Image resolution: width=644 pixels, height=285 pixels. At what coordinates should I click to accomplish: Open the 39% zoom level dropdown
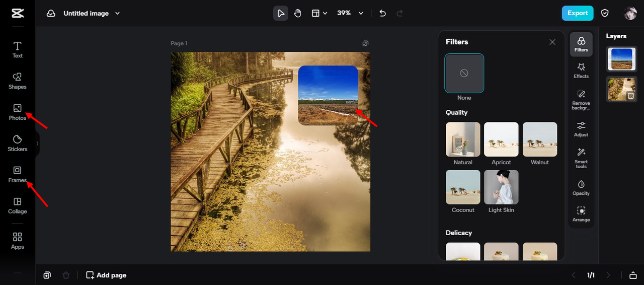pos(350,13)
